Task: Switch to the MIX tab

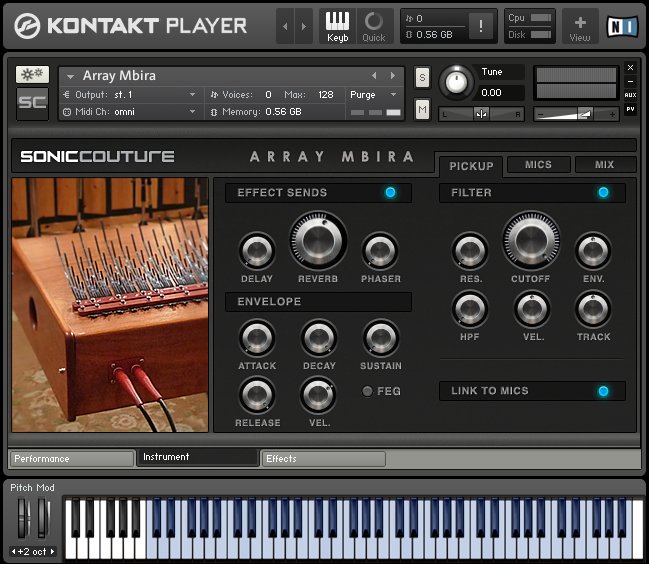Action: tap(605, 165)
